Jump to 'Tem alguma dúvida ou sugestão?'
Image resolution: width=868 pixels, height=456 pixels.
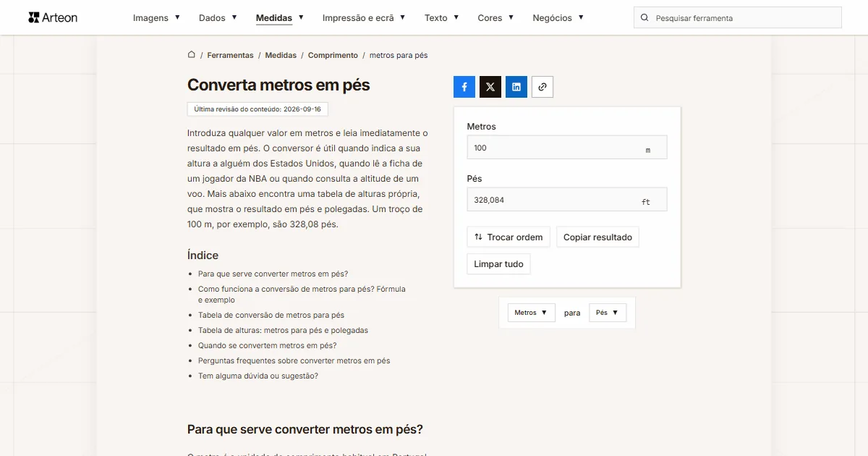tap(258, 376)
